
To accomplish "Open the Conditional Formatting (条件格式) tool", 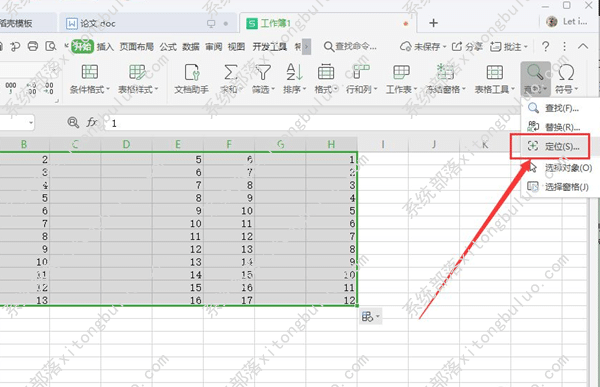I will [x=90, y=79].
